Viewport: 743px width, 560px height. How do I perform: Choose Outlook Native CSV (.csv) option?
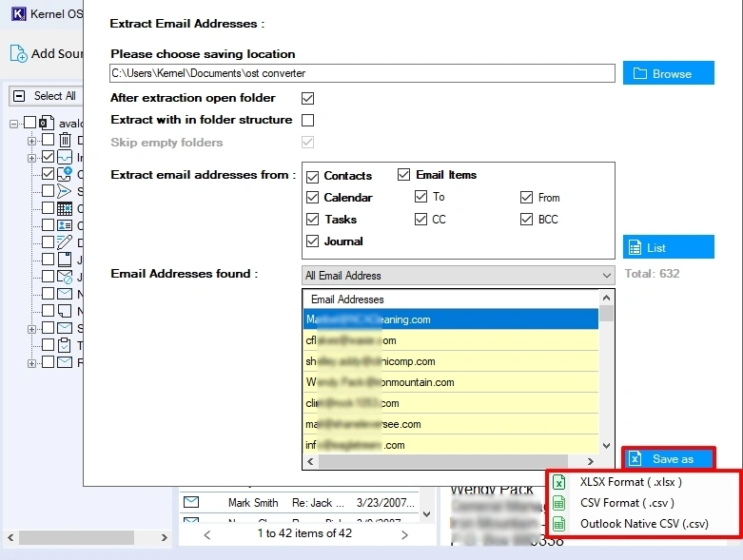tap(644, 524)
